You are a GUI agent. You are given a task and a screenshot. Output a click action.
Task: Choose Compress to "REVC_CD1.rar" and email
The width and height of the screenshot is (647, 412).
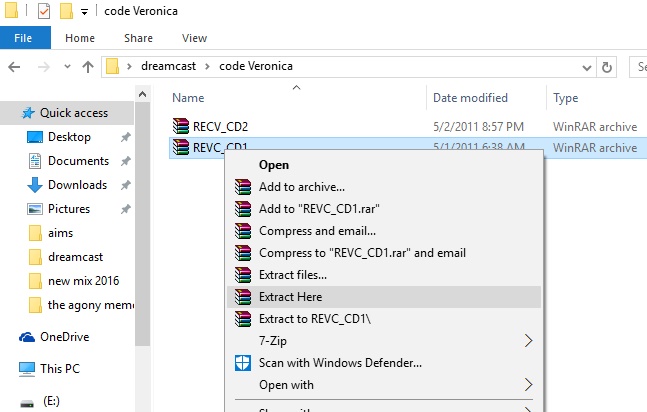pos(384,253)
